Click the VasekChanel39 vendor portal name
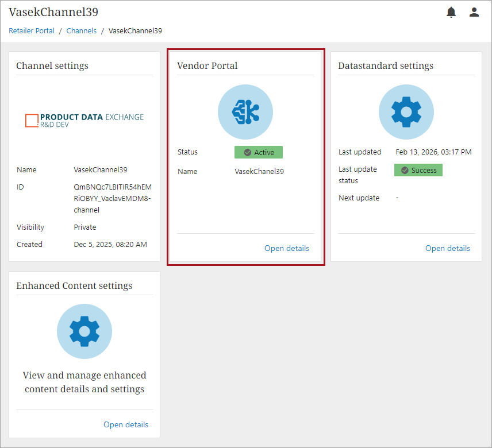The image size is (492, 448). [259, 171]
